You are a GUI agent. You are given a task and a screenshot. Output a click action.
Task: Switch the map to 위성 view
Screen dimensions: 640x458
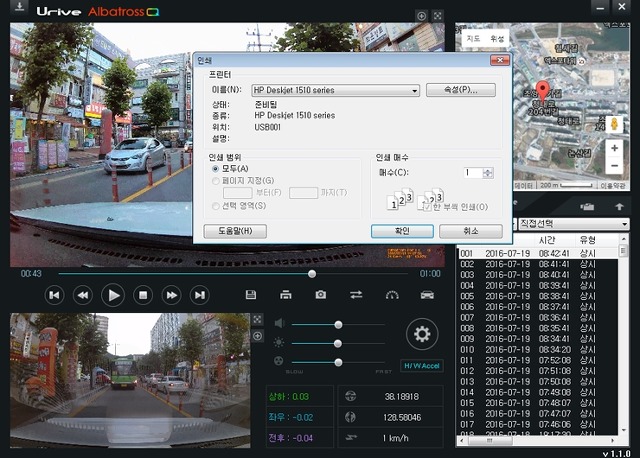tap(497, 39)
